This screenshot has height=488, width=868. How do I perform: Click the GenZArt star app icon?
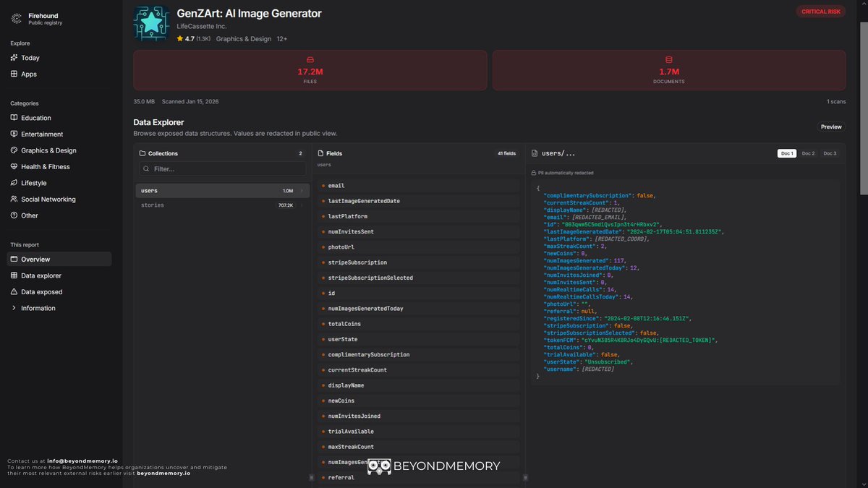pyautogui.click(x=151, y=24)
